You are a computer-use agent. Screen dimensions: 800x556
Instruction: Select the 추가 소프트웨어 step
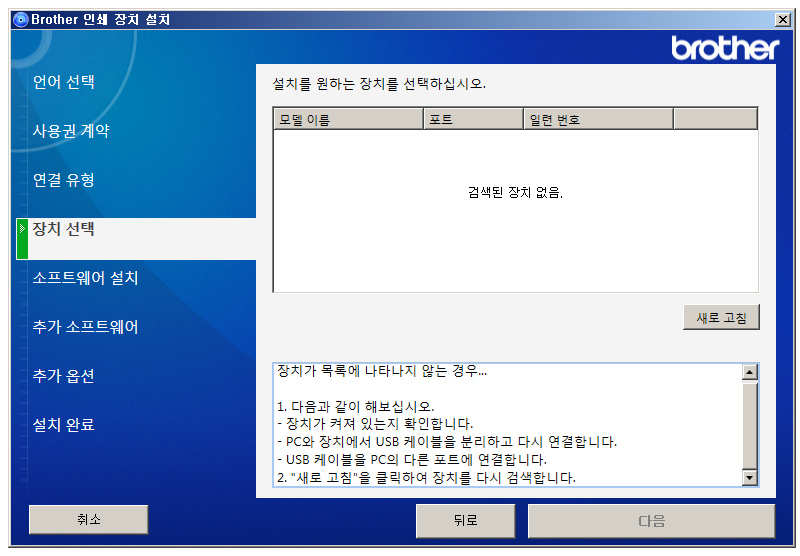pos(85,326)
